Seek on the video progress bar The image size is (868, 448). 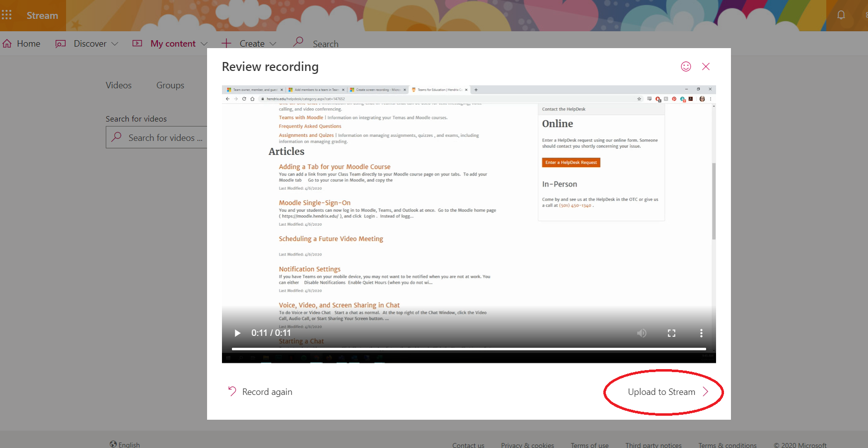[x=469, y=349]
